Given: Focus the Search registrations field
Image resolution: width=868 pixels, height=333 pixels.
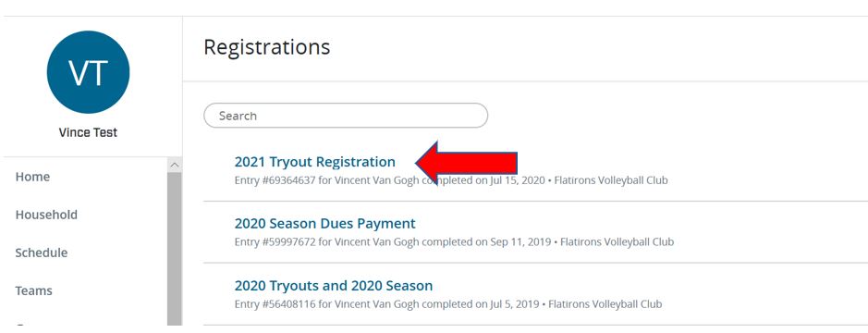Looking at the screenshot, I should [346, 116].
